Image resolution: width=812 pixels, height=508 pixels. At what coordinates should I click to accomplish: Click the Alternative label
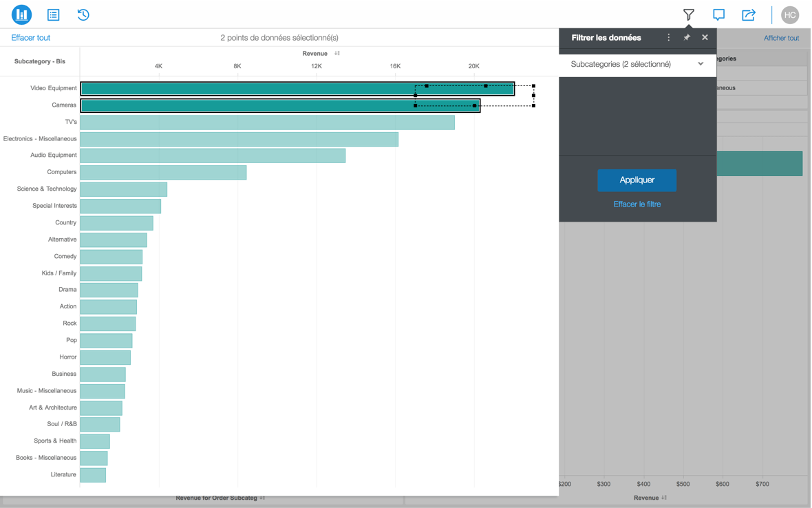[62, 240]
